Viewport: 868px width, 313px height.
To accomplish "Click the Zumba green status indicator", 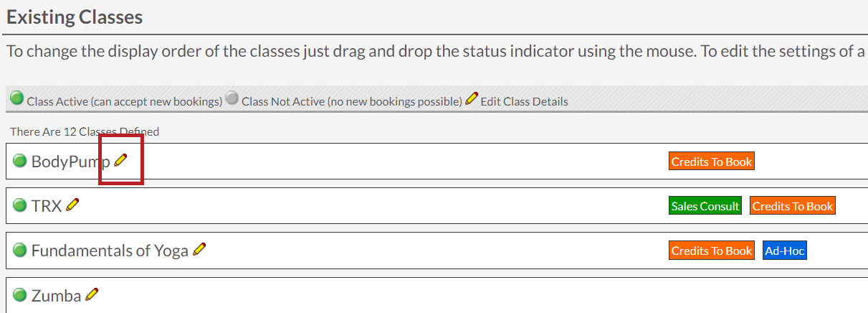I will coord(20,294).
